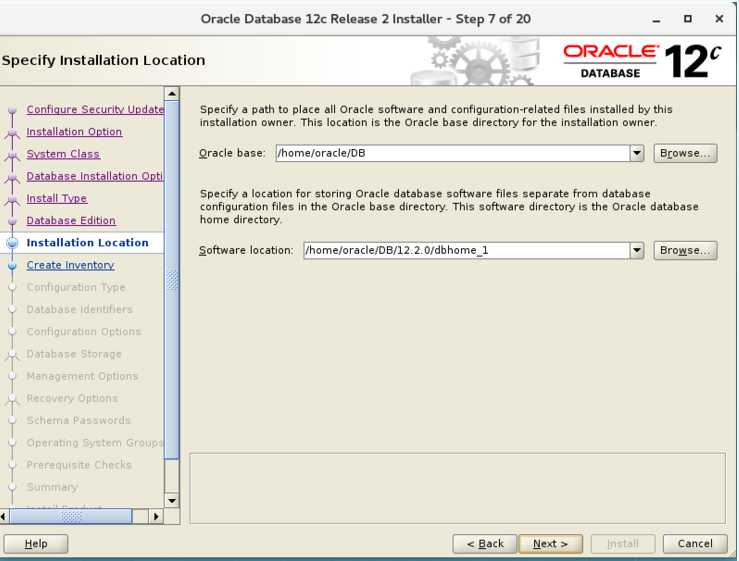Select the current Installation Location step
Image resolution: width=739 pixels, height=561 pixels.
(x=88, y=242)
